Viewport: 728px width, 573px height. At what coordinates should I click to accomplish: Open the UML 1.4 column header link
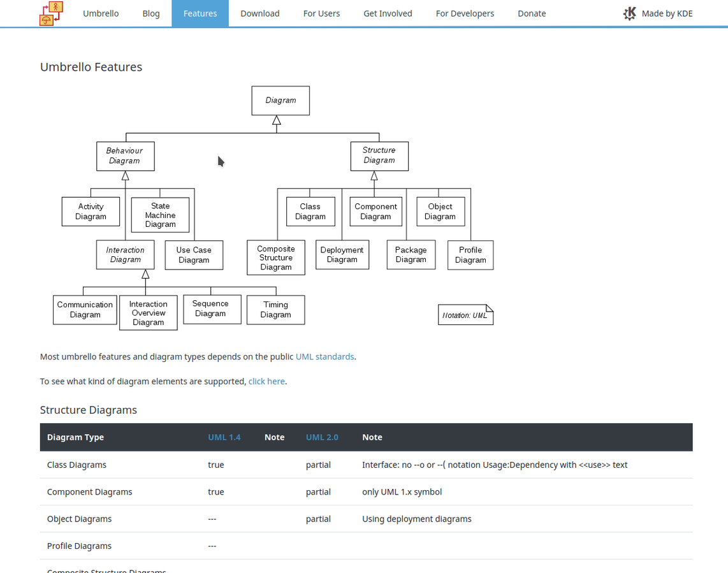point(224,437)
